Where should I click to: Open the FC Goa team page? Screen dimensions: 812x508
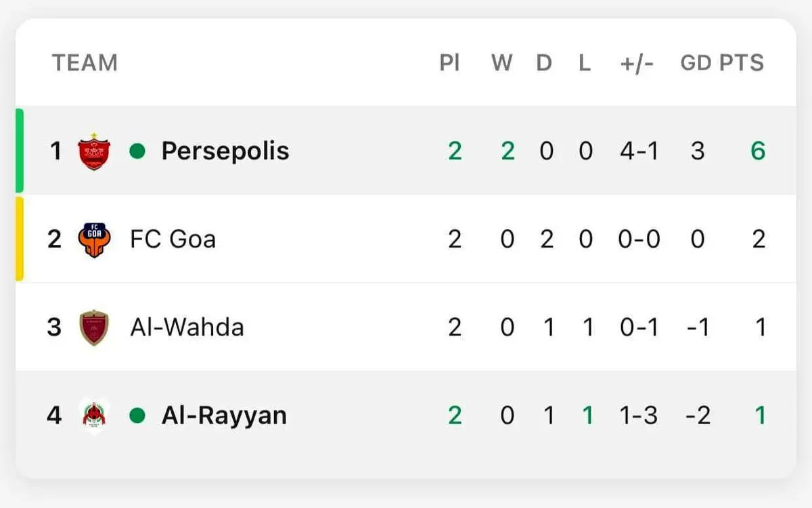(173, 239)
